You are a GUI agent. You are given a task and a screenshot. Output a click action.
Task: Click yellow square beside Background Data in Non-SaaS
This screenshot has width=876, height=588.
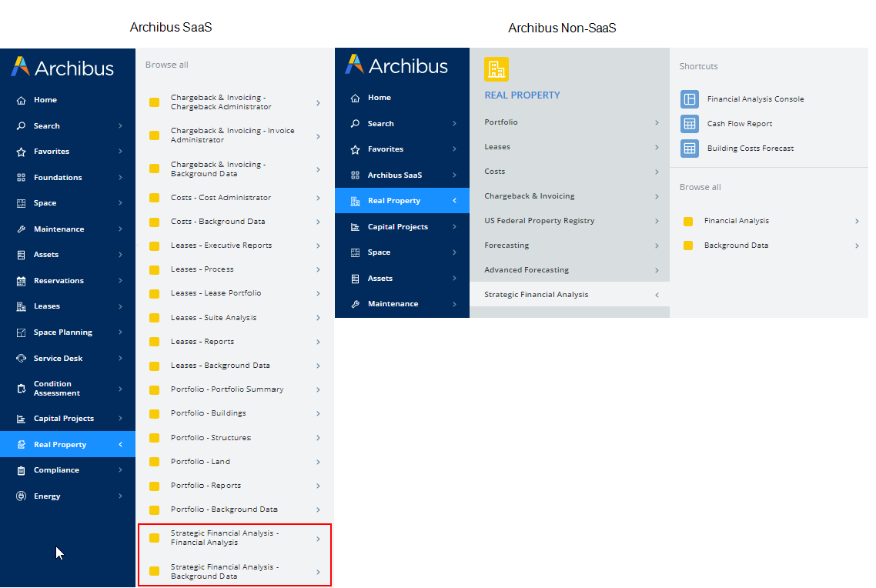click(x=688, y=246)
